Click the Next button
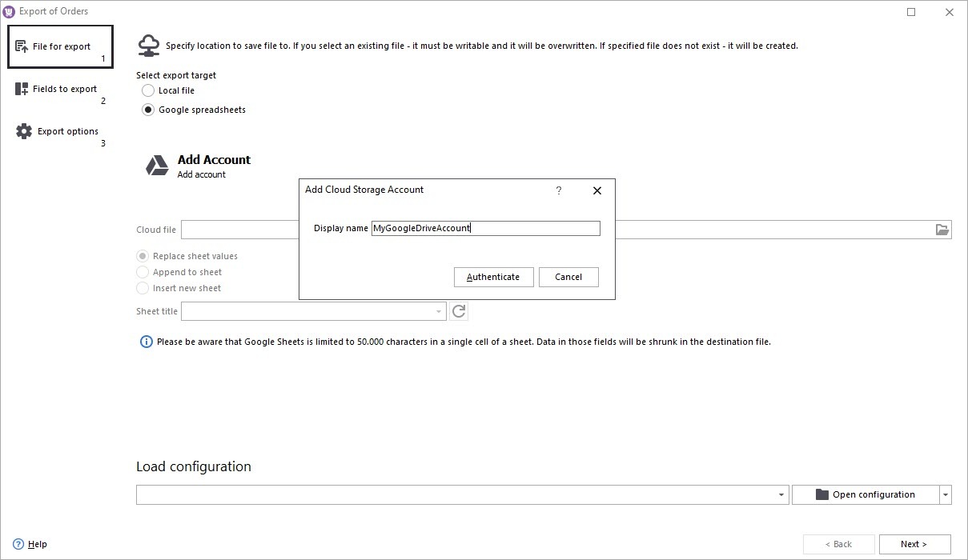The width and height of the screenshot is (968, 560). tap(914, 544)
